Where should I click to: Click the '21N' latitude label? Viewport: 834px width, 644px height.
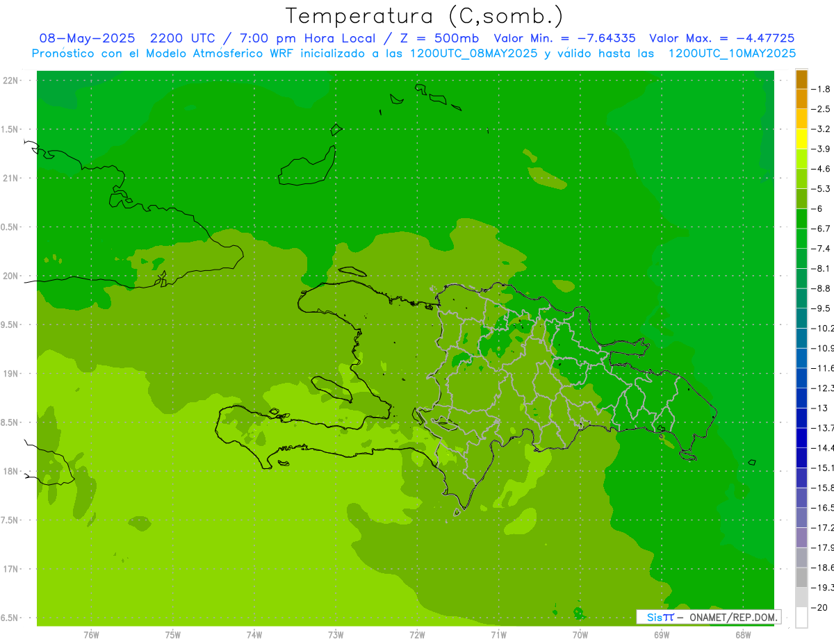click(11, 178)
